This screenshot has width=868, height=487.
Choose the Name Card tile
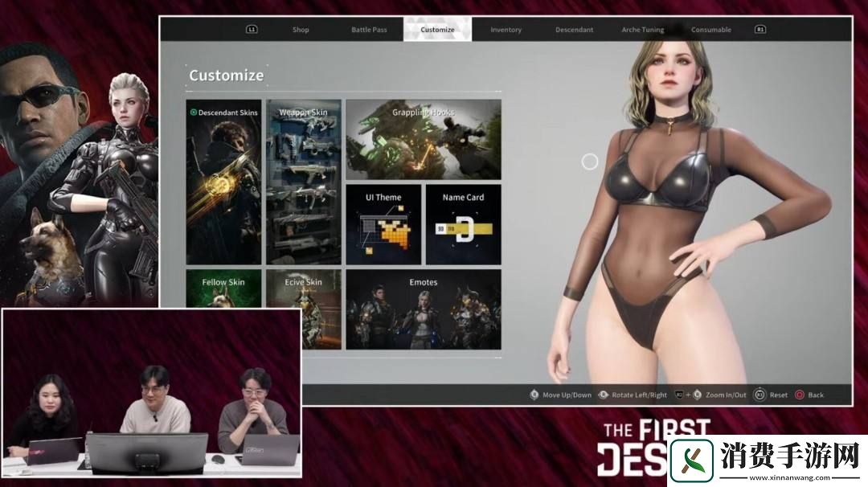click(464, 225)
